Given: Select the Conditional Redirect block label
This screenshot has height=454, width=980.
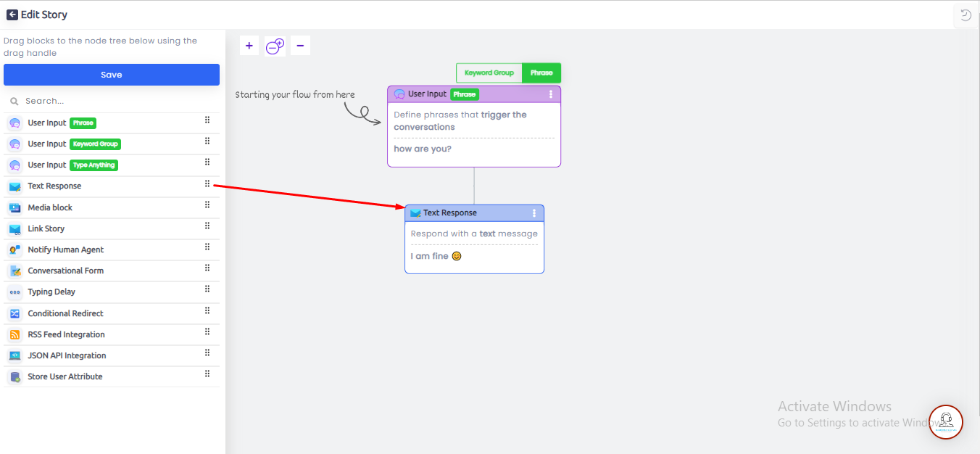Looking at the screenshot, I should [x=66, y=313].
